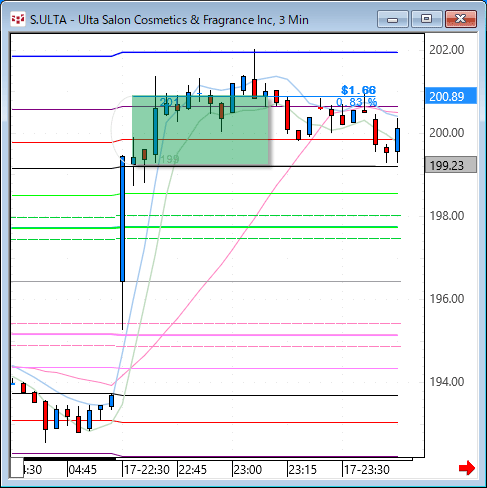Click the 17-23:30 time axis label
Image resolution: width=487 pixels, height=488 pixels.
pos(367,470)
